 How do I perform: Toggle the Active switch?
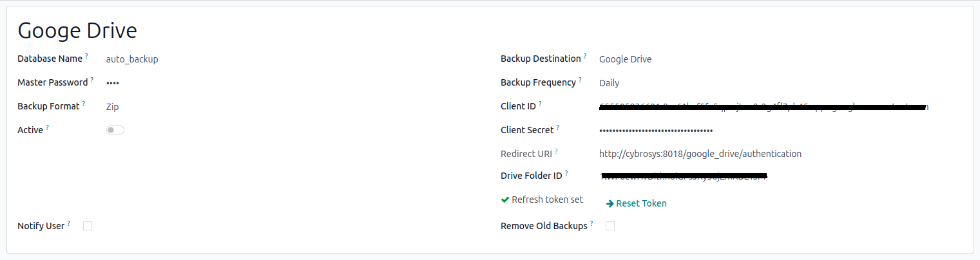pos(115,130)
